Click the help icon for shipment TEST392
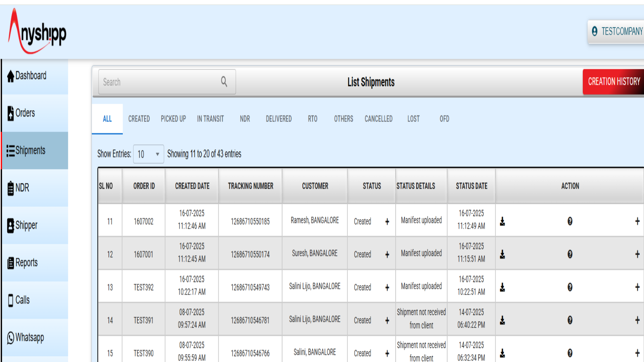Screen dimensions: 644x362 (x=570, y=287)
